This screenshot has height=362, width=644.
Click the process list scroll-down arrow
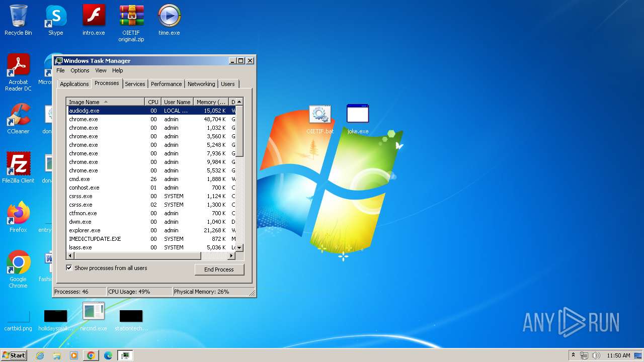pos(239,247)
